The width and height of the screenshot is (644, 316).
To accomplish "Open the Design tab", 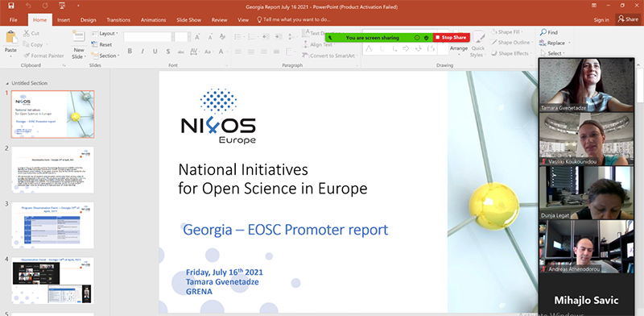I will click(89, 19).
